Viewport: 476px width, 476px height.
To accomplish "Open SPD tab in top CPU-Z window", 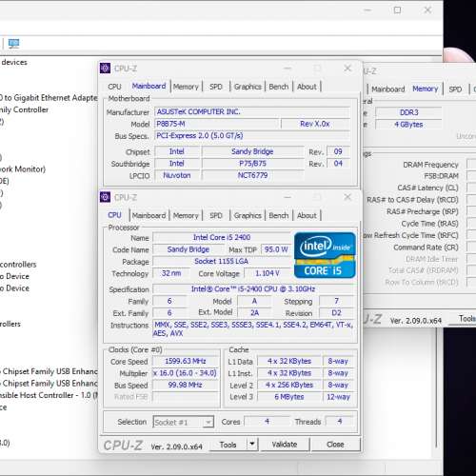I will (x=216, y=87).
